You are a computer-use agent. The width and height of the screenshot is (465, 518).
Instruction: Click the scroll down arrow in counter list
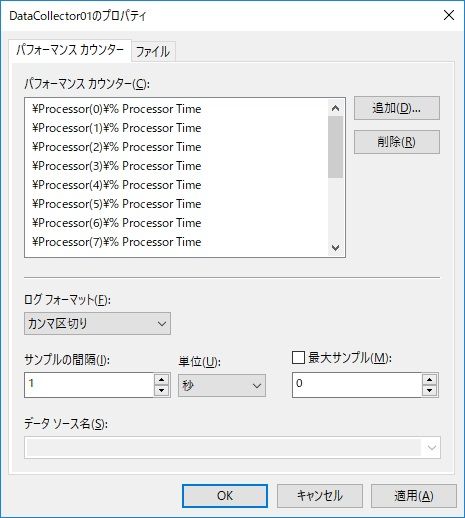coord(335,247)
